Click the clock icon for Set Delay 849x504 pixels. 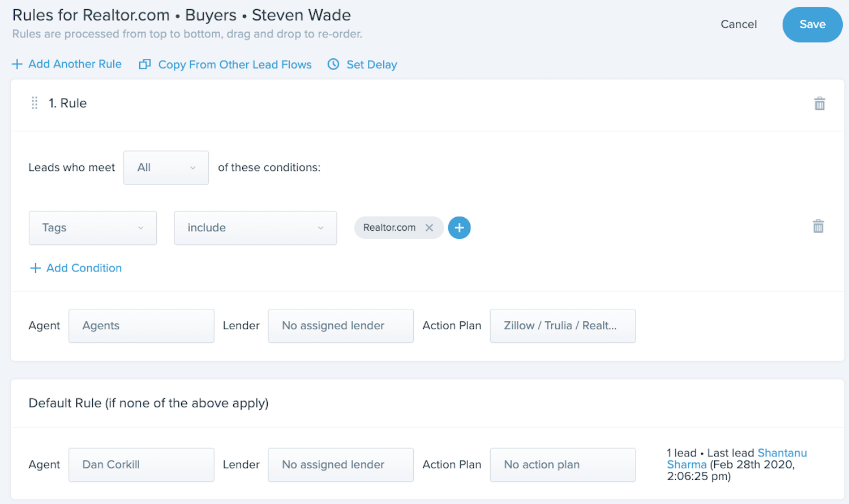[333, 64]
